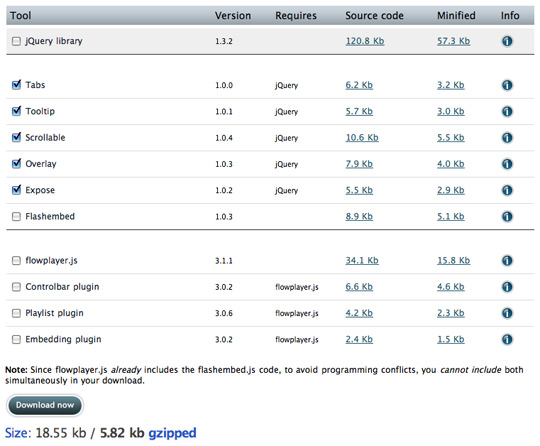Open info icon for Tooltip row
540x446 pixels.
[x=507, y=112]
